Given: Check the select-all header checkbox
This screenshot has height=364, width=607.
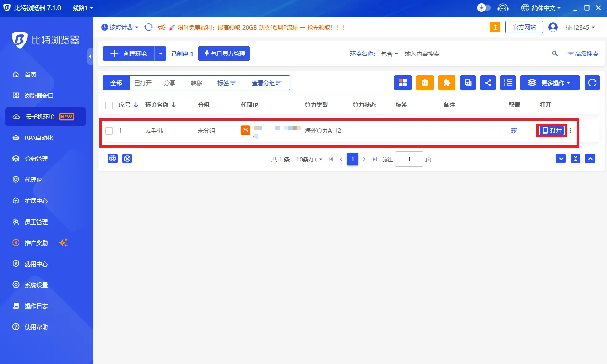Looking at the screenshot, I should tap(108, 105).
